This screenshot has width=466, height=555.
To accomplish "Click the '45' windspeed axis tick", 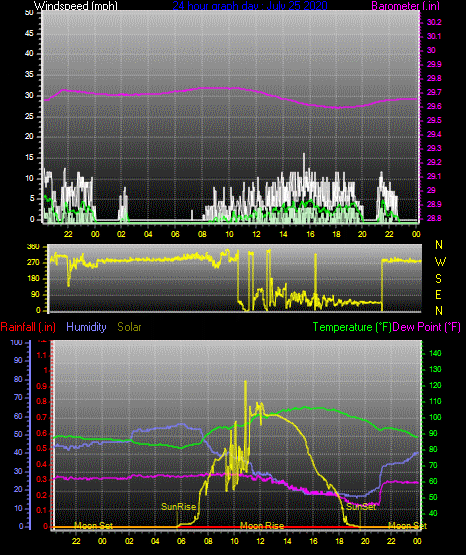I will point(29,34).
